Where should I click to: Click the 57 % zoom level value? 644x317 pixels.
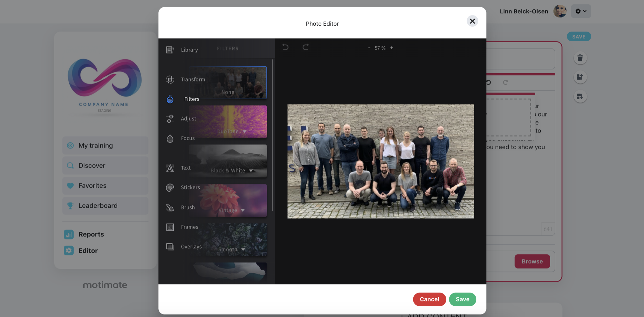[380, 48]
